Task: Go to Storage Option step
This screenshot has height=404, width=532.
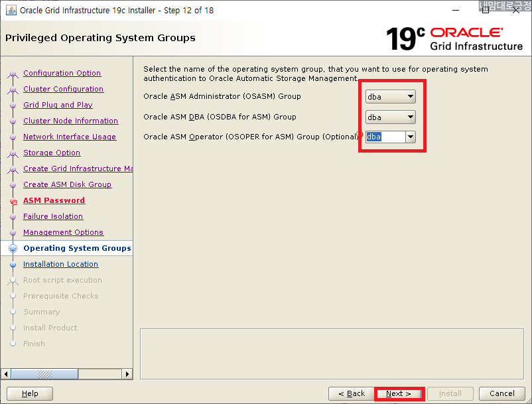Action: pyautogui.click(x=52, y=153)
